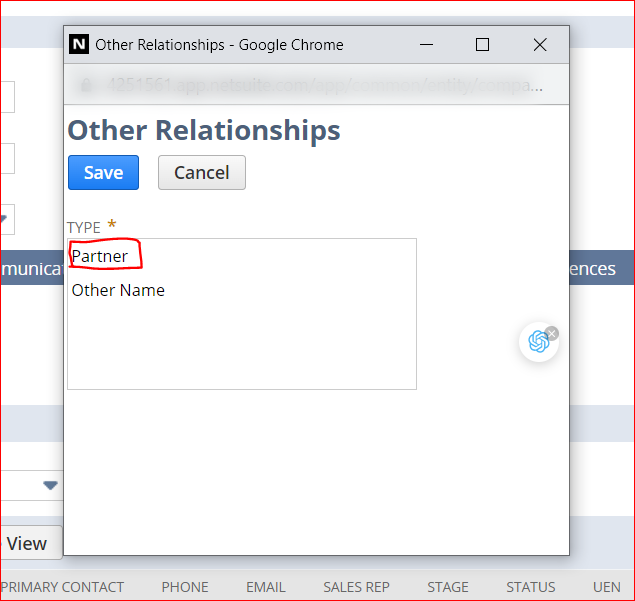Sort by PHONE column header
The image size is (635, 601).
pos(185,587)
